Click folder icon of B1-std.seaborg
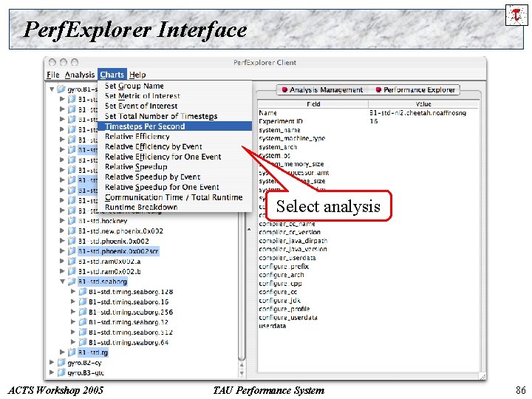The image size is (532, 399). tap(72, 282)
